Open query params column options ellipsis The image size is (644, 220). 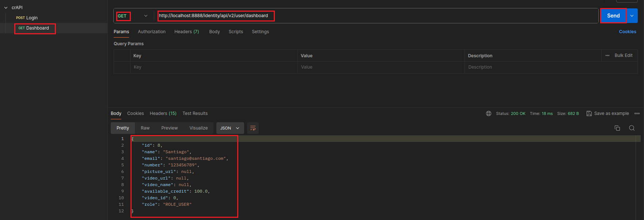(607, 55)
